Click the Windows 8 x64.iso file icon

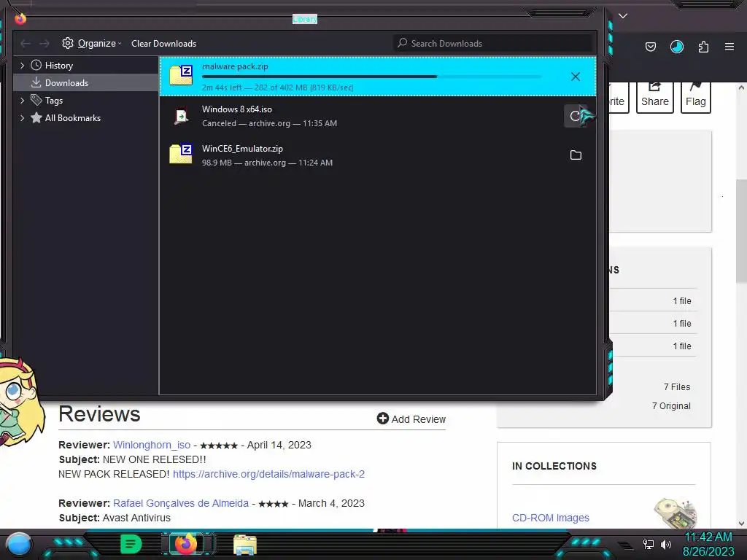coord(181,116)
